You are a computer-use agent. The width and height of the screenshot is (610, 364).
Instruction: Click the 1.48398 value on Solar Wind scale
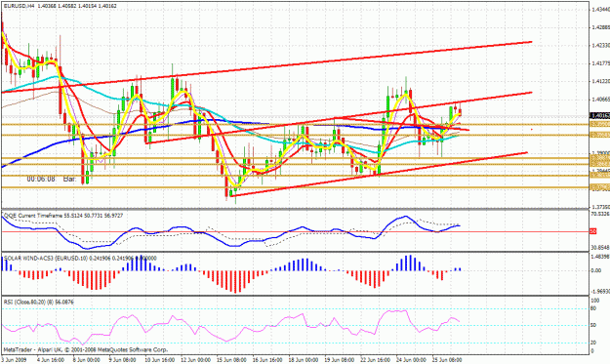[600, 257]
